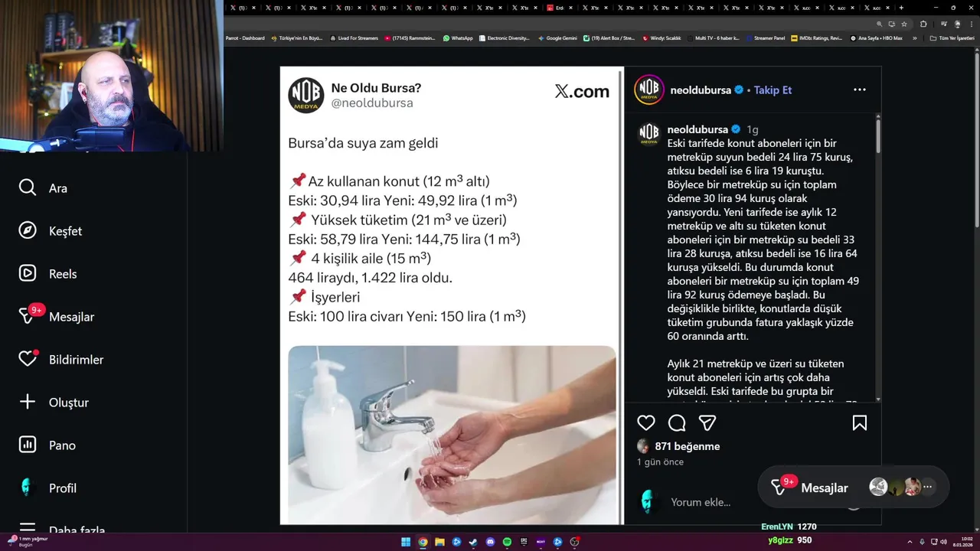This screenshot has height=551, width=980.
Task: Open Bildirimler notifications
Action: (60, 359)
